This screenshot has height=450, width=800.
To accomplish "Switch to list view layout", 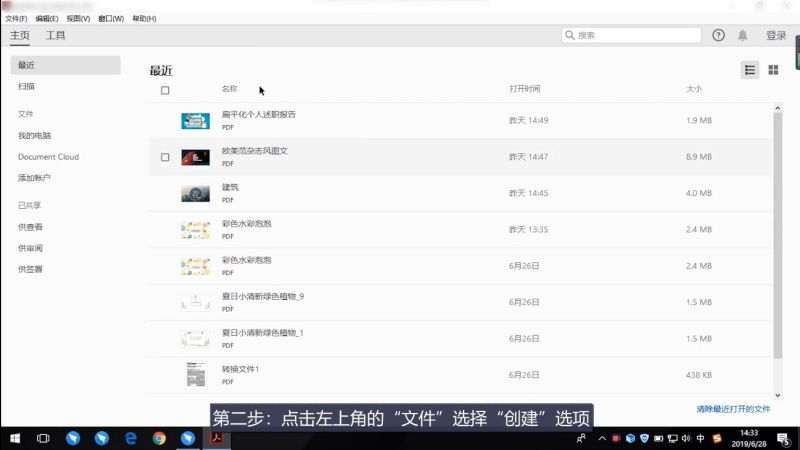I will point(749,70).
